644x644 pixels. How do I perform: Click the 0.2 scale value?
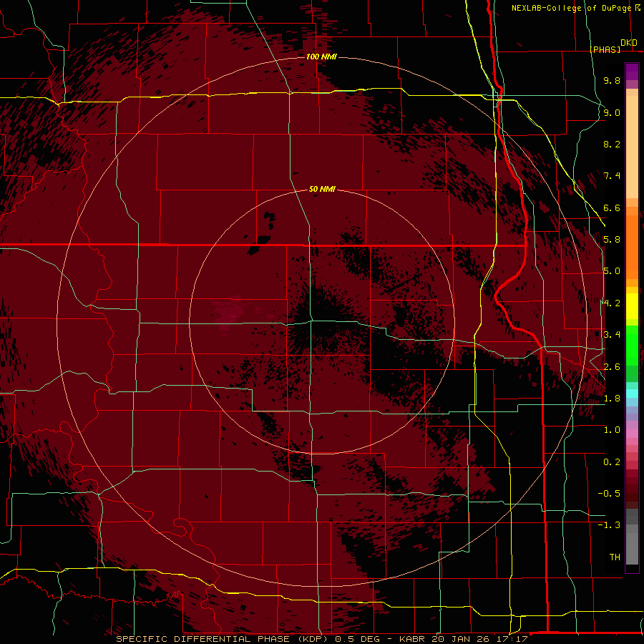tap(612, 462)
